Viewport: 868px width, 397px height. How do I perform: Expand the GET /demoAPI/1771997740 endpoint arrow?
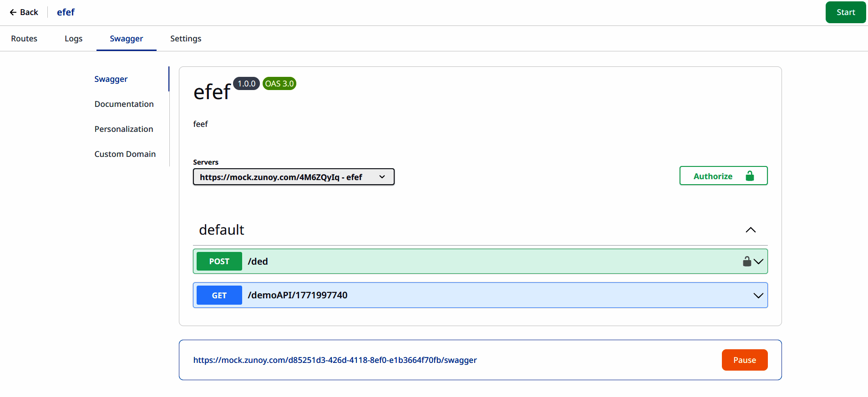click(758, 296)
